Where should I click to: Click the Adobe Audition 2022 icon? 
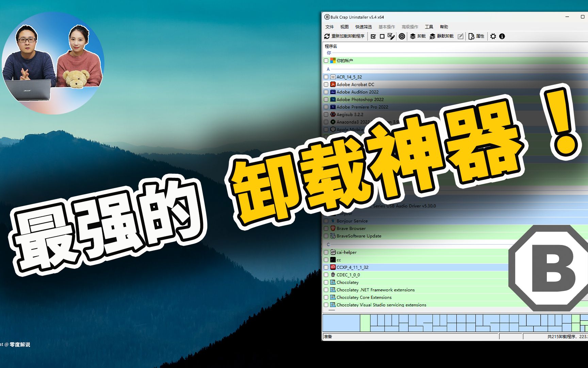(x=333, y=92)
